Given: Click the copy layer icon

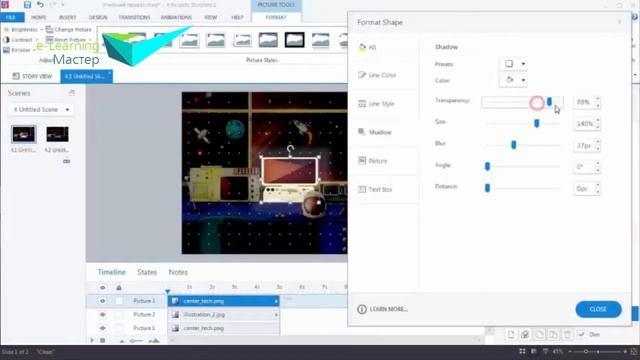Looking at the screenshot, I should 539,335.
